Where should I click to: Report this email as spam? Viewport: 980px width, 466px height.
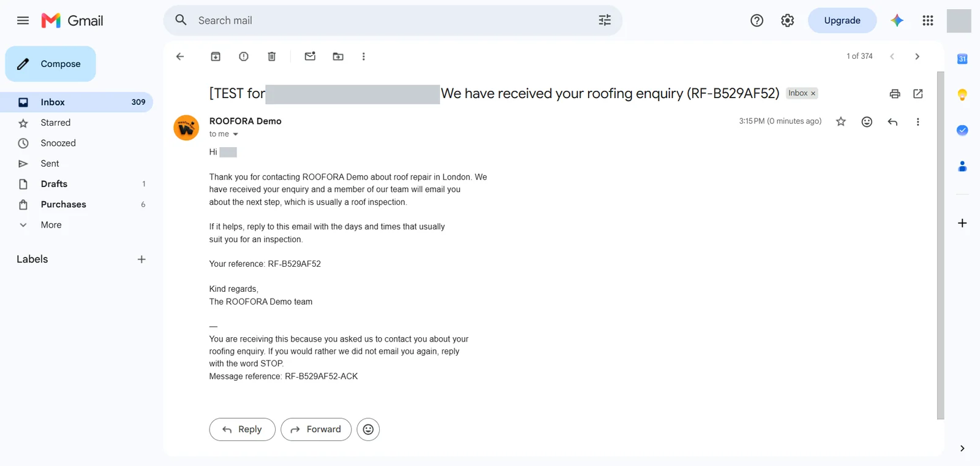244,56
